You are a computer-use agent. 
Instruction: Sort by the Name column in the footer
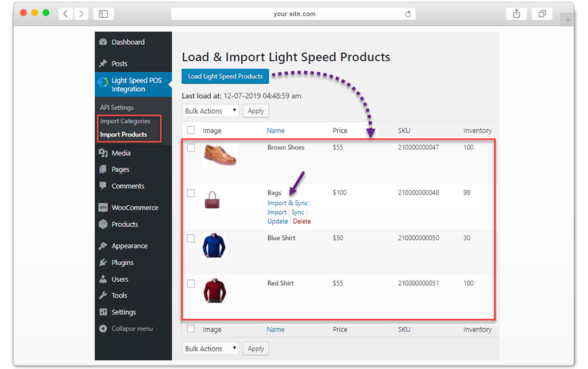(276, 329)
